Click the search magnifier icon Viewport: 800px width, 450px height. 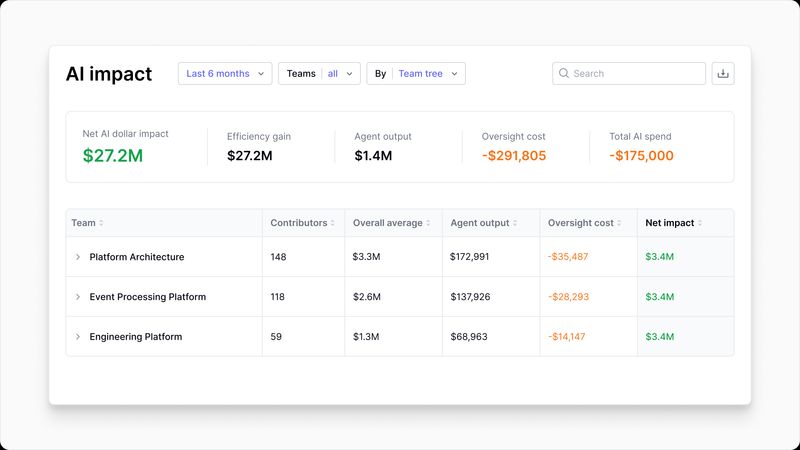[564, 73]
